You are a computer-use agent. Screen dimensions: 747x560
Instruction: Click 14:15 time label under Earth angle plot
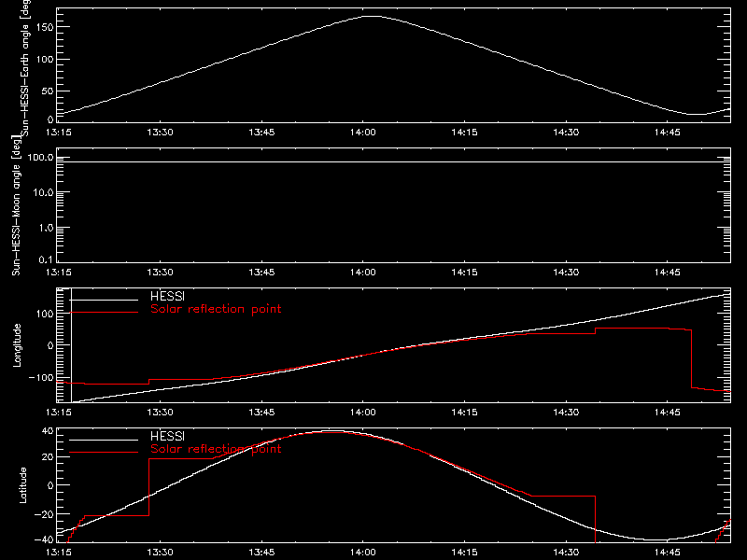tap(464, 133)
